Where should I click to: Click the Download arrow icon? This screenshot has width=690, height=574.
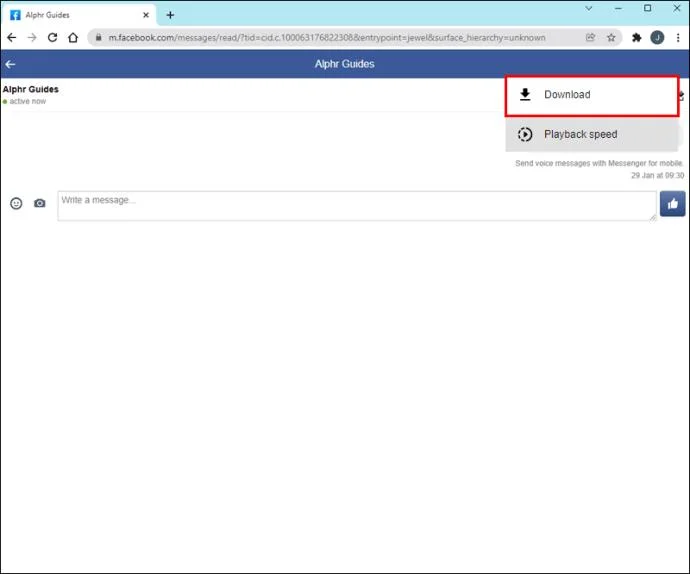click(x=525, y=95)
